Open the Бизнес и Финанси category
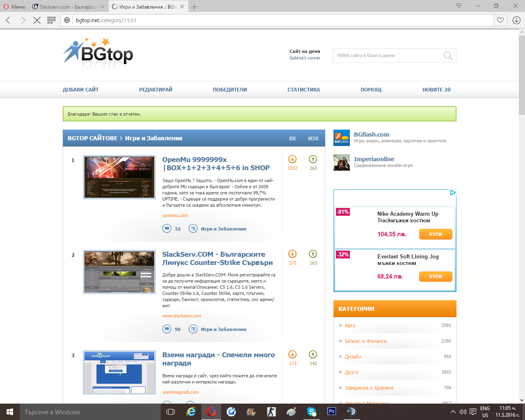This screenshot has width=525, height=420. [x=366, y=341]
